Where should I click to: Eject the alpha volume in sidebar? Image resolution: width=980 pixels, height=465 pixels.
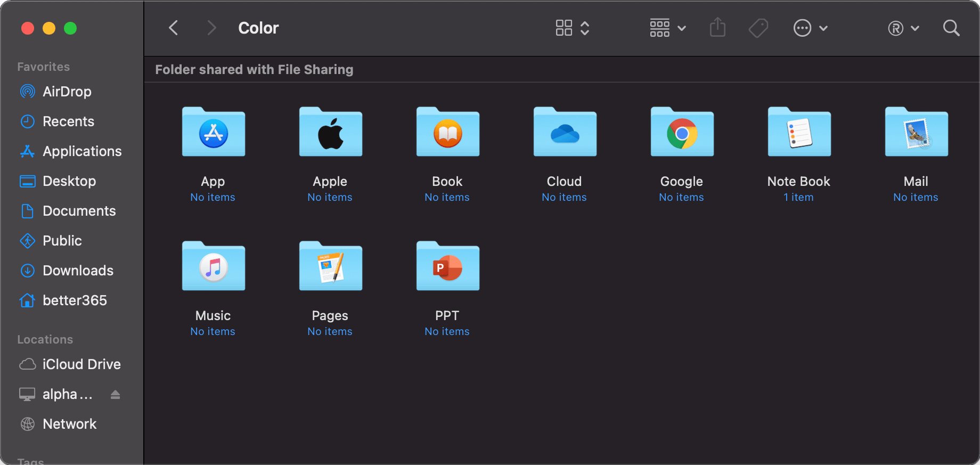(x=115, y=395)
